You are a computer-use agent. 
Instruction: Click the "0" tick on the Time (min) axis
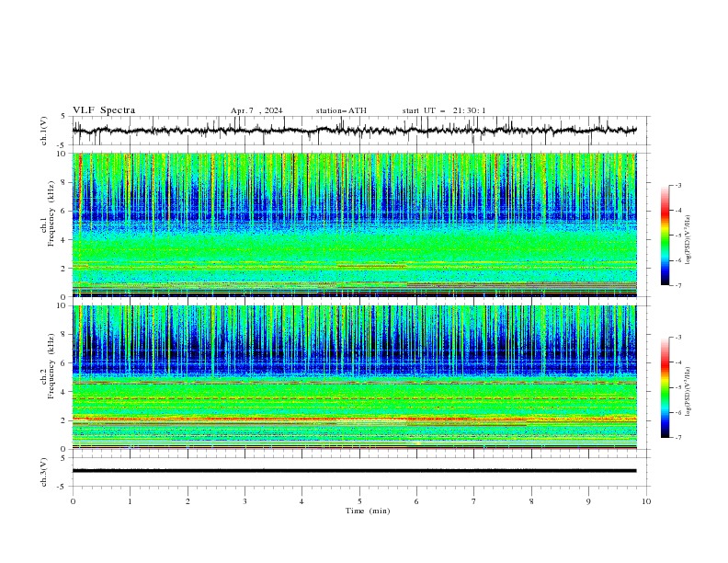click(x=73, y=501)
